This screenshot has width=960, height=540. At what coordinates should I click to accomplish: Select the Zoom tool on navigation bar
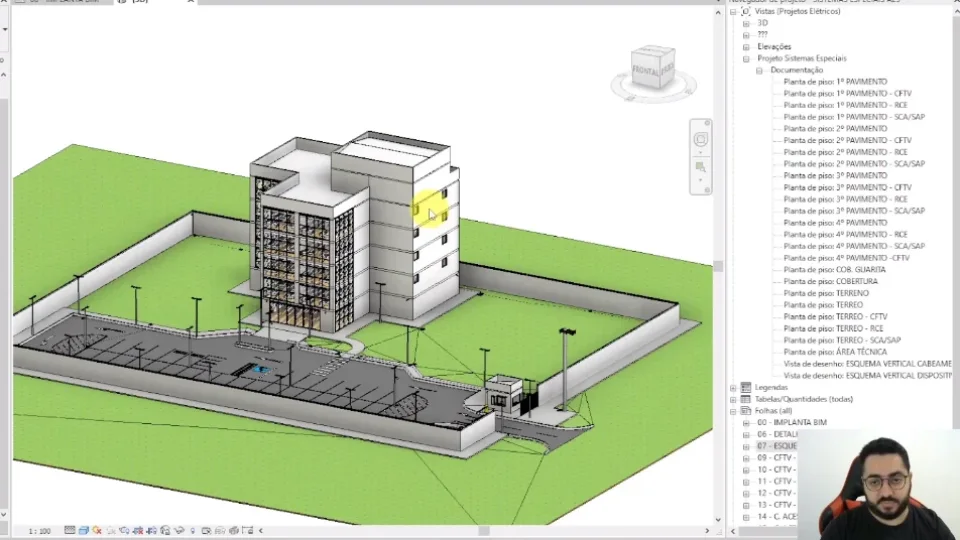700,167
